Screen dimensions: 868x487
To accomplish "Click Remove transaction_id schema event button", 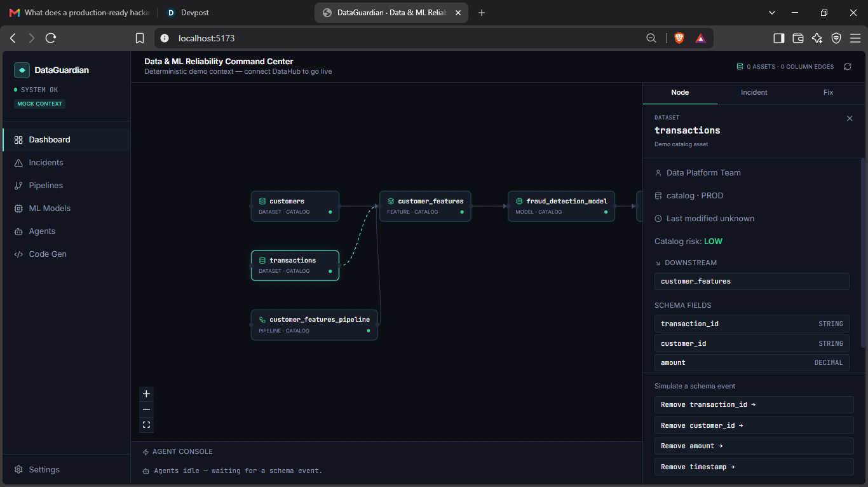I will 754,404.
